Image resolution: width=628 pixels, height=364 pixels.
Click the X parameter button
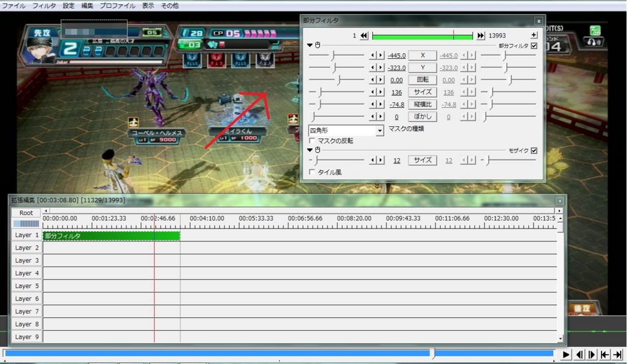pos(423,55)
